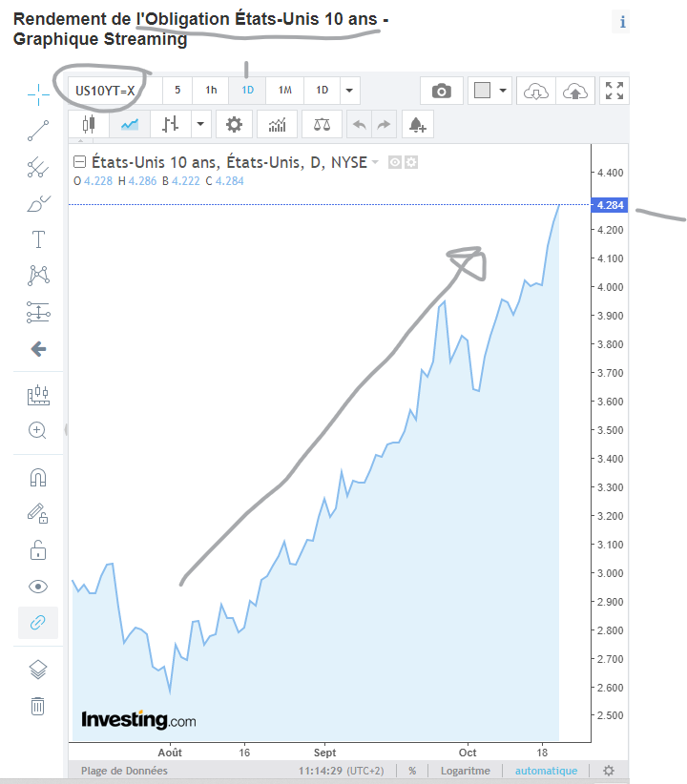The height and width of the screenshot is (784, 687).
Task: Select the highlighted 1D interval
Action: tap(248, 90)
